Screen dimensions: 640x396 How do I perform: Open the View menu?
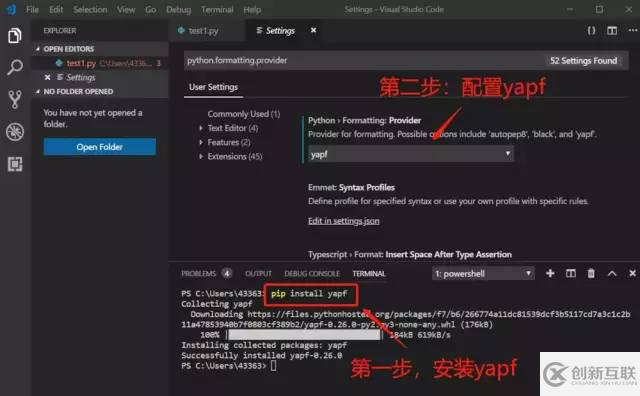[126, 9]
